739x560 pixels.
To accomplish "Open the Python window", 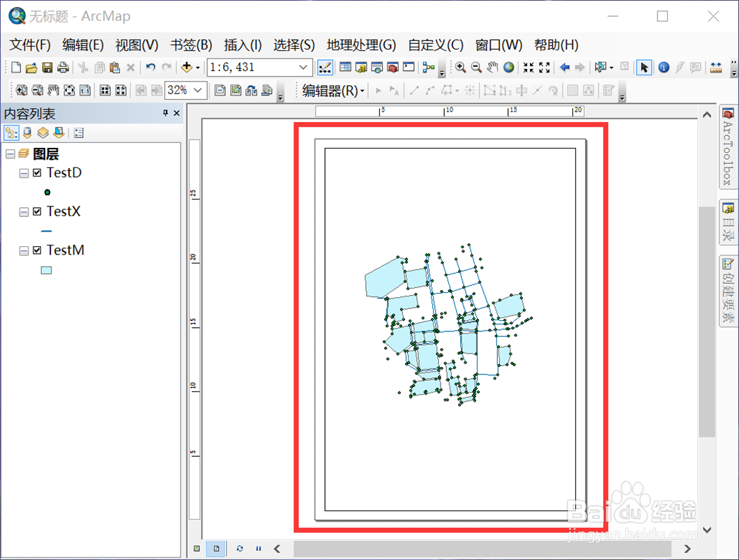I will click(x=409, y=68).
